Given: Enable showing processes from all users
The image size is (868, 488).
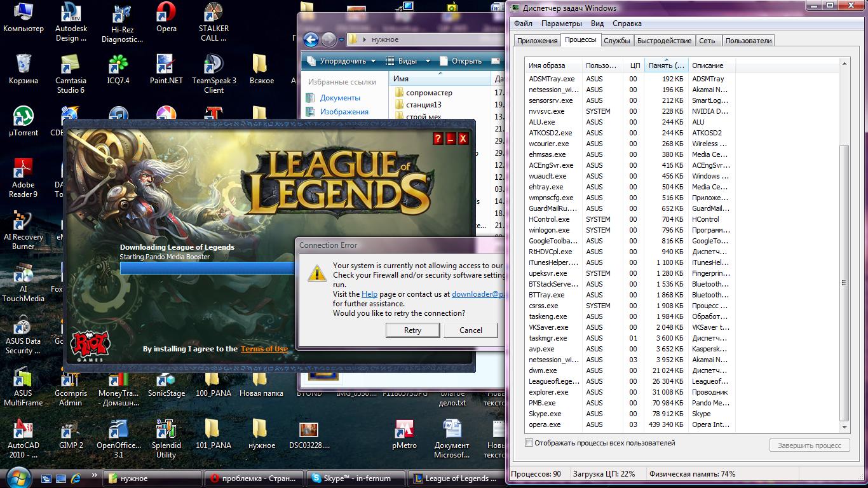Looking at the screenshot, I should (529, 443).
